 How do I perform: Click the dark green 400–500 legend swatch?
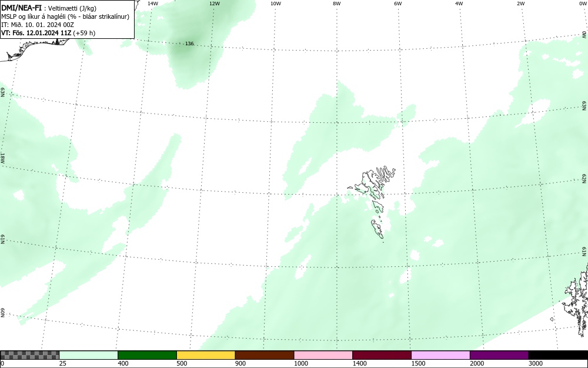click(147, 355)
